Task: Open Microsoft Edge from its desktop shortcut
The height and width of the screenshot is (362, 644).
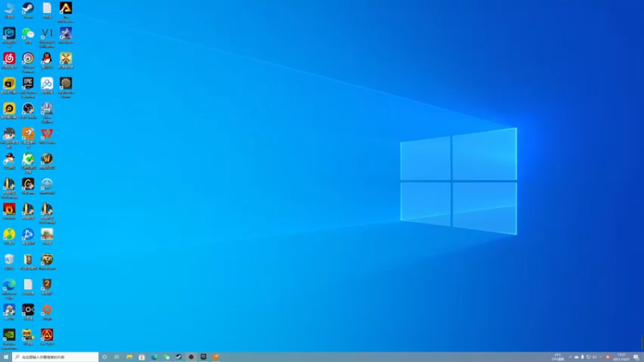Action: coord(9,289)
